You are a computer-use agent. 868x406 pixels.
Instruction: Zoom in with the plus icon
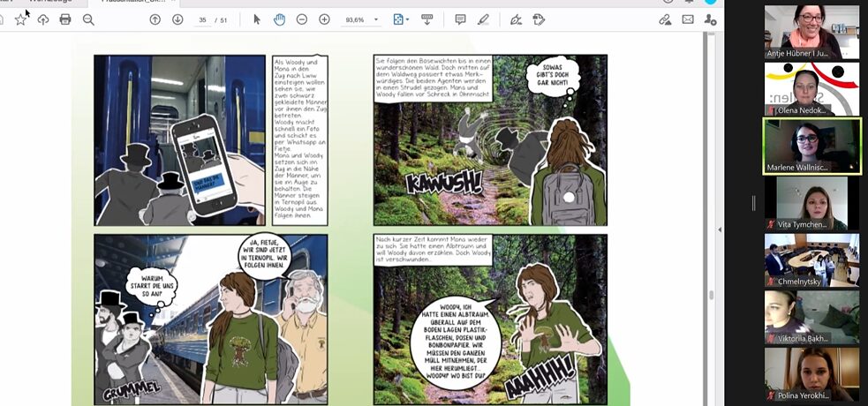tap(324, 20)
